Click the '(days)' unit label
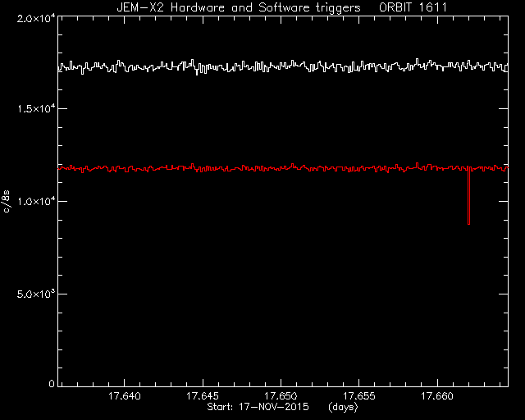The width and height of the screenshot is (525, 420). pyautogui.click(x=343, y=407)
